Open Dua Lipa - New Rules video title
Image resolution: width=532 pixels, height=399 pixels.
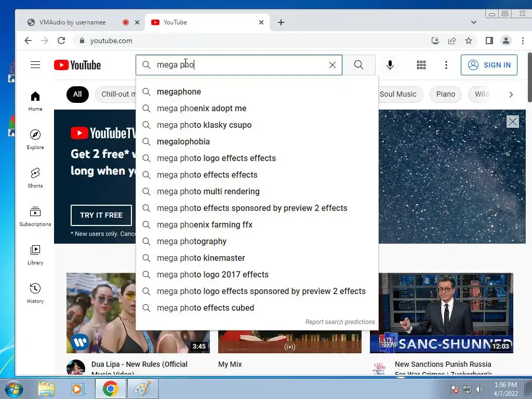pyautogui.click(x=139, y=368)
